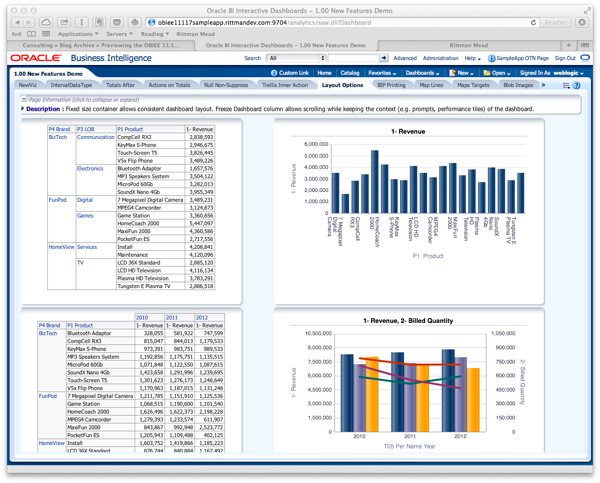600x483 pixels.
Task: Reload the page with the refresh icon
Action: (533, 23)
